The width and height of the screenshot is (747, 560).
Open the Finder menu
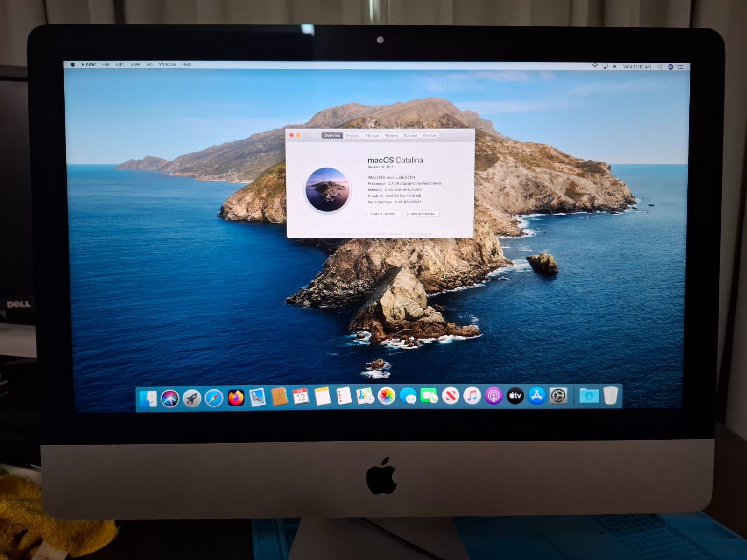click(x=89, y=64)
